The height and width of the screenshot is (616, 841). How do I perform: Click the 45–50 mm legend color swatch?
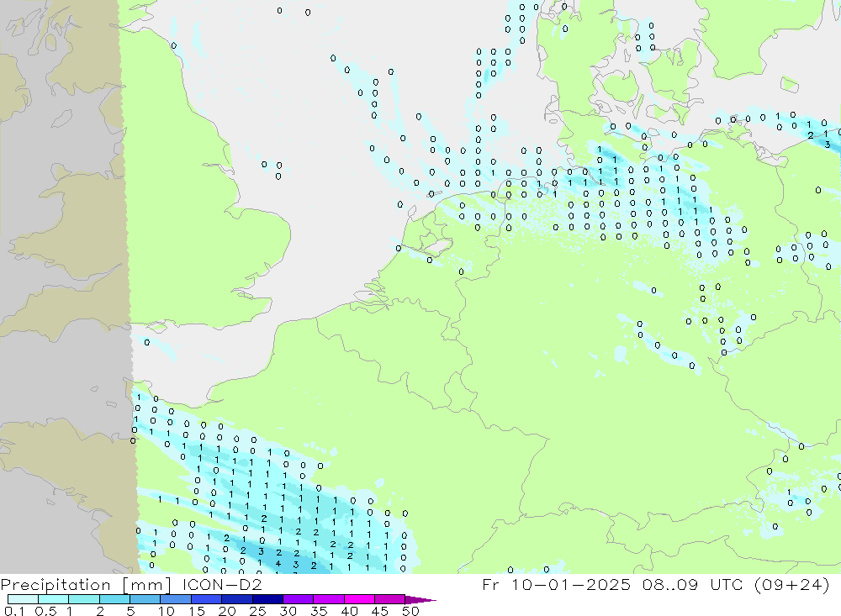(x=390, y=599)
